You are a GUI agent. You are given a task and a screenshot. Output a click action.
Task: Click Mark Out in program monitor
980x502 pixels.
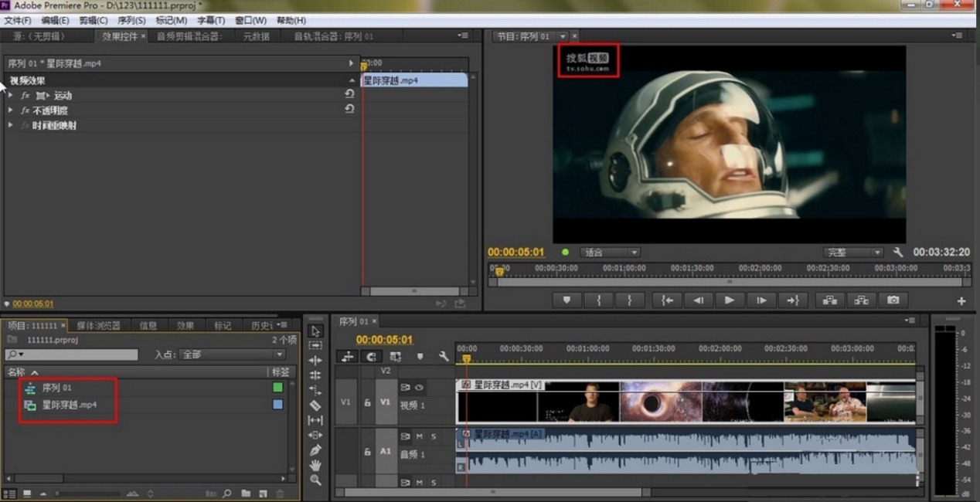[x=629, y=300]
